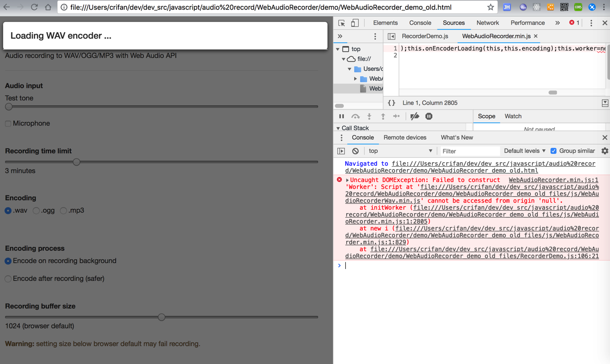The height and width of the screenshot is (364, 610).
Task: Collapse the top frame tree node
Action: click(x=338, y=49)
